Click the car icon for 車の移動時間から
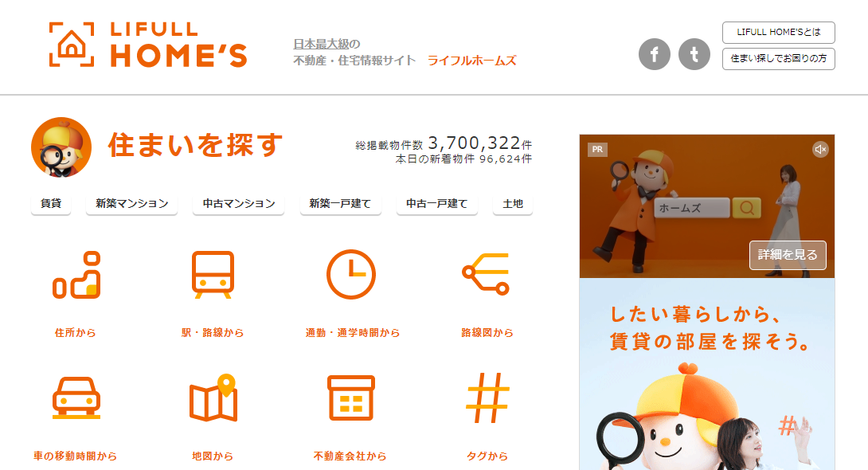This screenshot has width=868, height=470. tap(76, 398)
